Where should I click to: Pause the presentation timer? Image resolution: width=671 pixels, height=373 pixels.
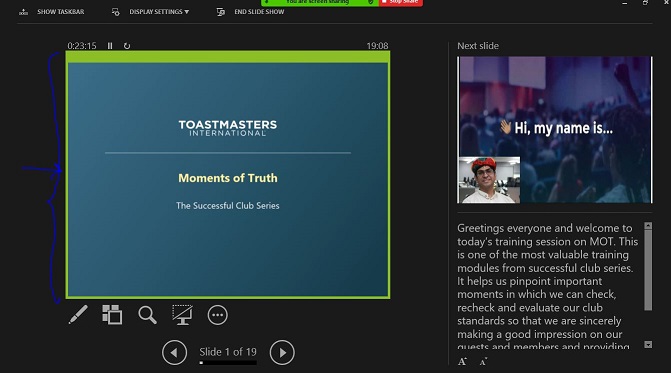pos(110,46)
